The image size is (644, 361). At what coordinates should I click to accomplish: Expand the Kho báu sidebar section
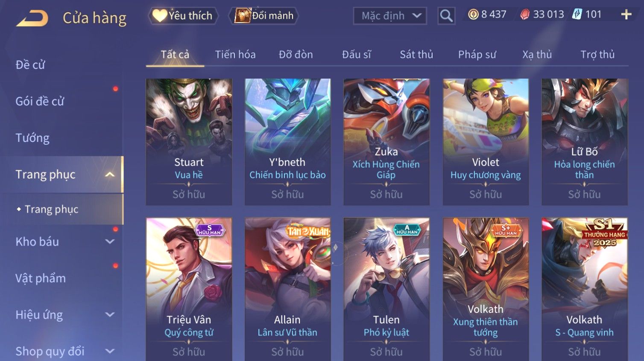(110, 241)
